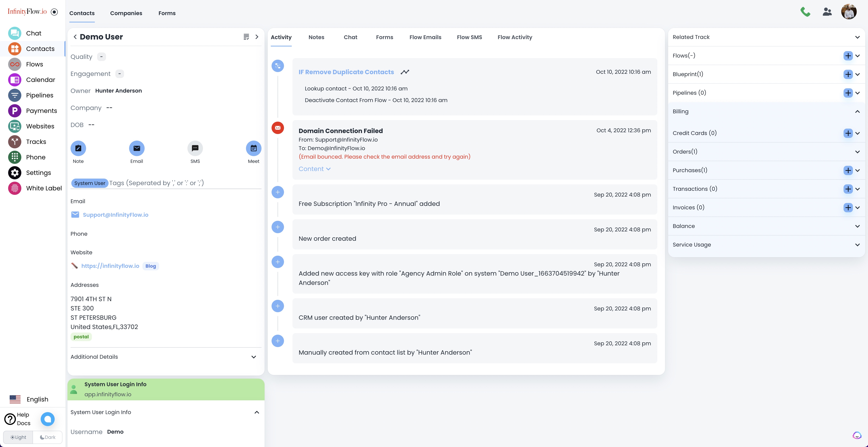The height and width of the screenshot is (447, 868).
Task: Start a phone call using the green phone icon
Action: [806, 11]
